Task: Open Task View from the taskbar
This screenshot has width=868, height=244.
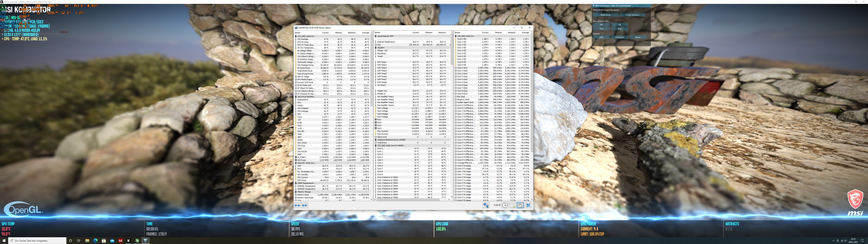Action: (x=78, y=241)
